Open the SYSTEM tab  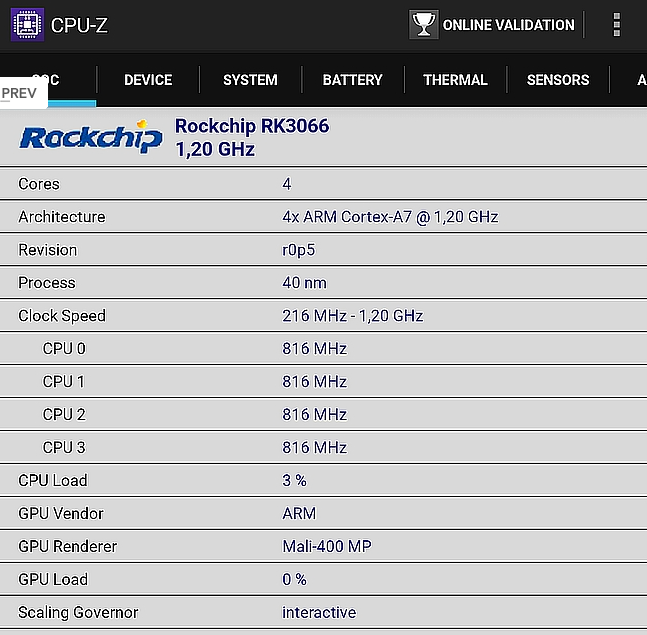tap(250, 80)
